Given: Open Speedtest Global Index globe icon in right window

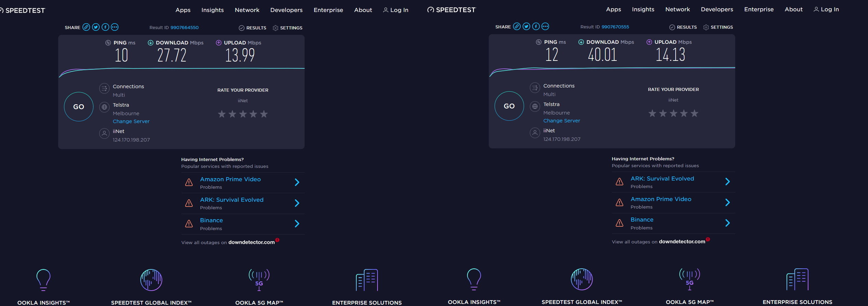Looking at the screenshot, I should 582,279.
